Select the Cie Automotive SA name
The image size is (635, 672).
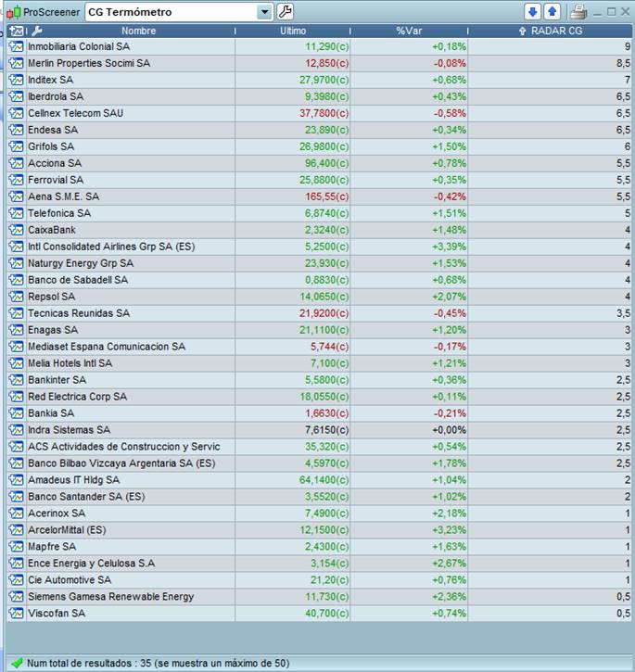(70, 580)
